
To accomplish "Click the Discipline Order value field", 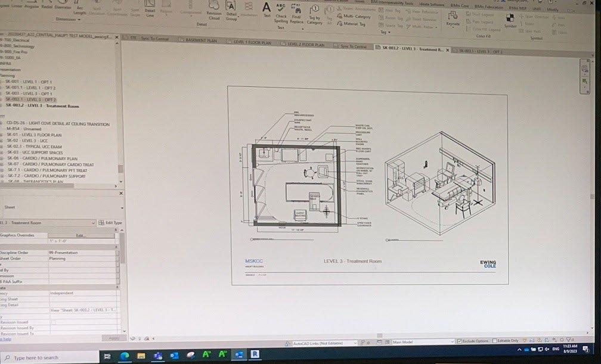I will tap(82, 253).
